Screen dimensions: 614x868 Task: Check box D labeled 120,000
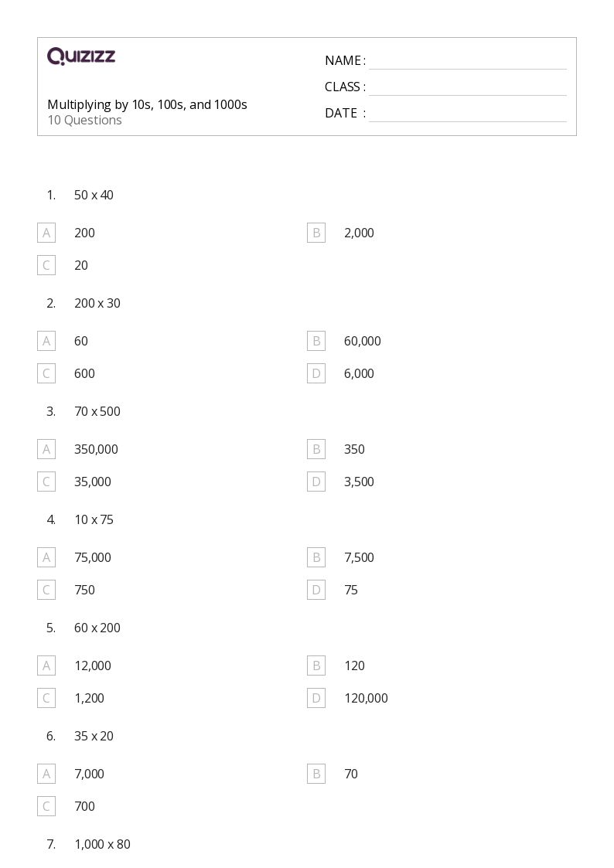(x=316, y=698)
